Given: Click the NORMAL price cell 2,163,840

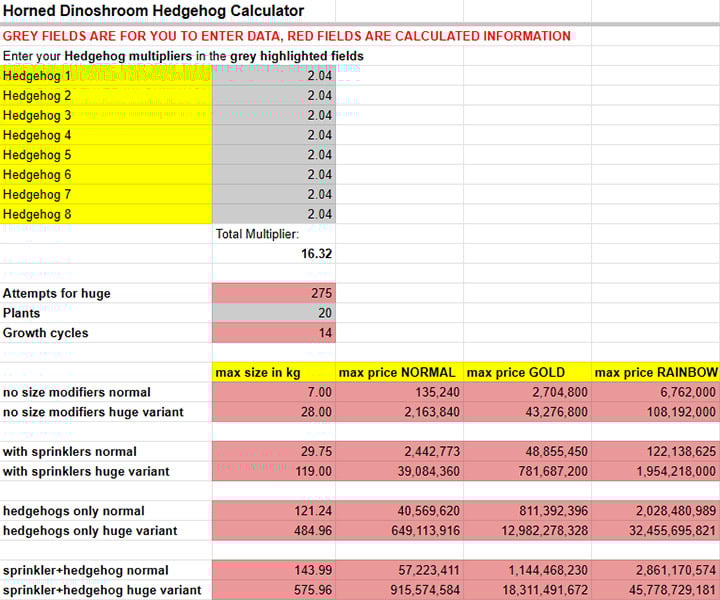Looking at the screenshot, I should 399,412.
